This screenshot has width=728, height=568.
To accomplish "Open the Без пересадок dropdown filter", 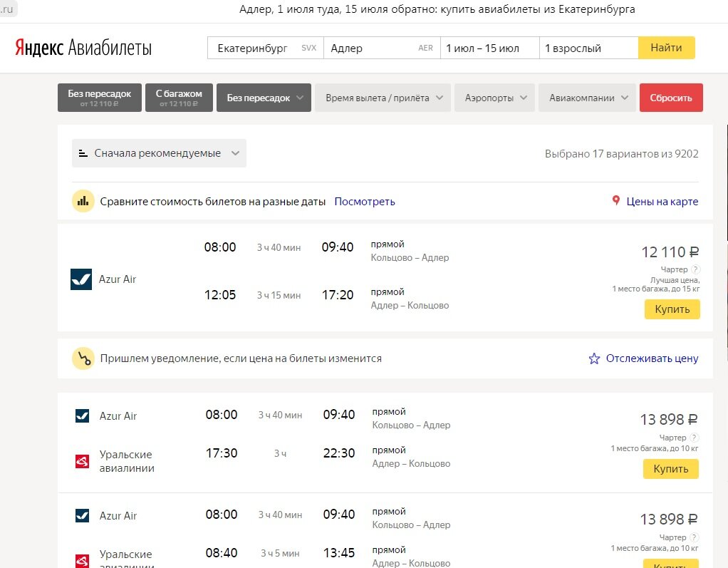I will pyautogui.click(x=264, y=98).
